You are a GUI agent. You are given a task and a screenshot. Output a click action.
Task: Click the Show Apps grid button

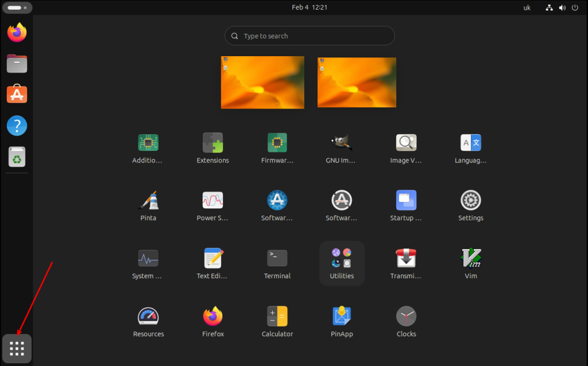17,348
